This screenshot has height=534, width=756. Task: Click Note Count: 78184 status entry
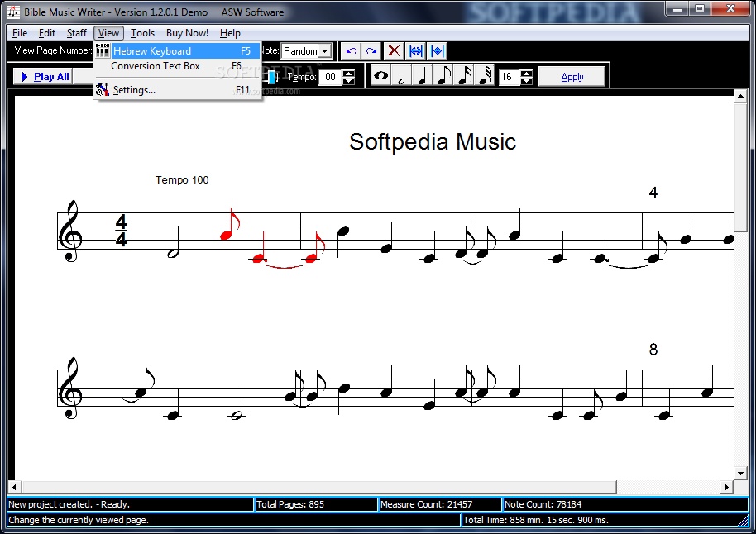[624, 504]
